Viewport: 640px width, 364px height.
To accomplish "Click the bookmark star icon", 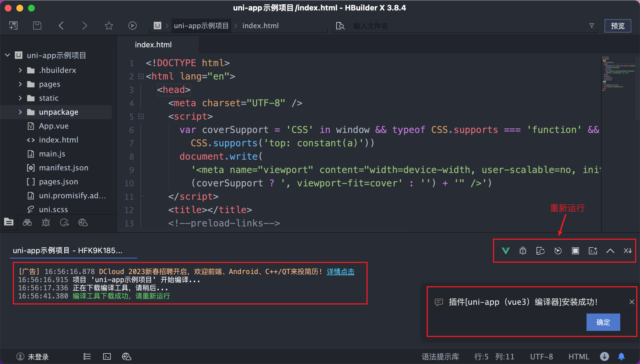I will [109, 26].
